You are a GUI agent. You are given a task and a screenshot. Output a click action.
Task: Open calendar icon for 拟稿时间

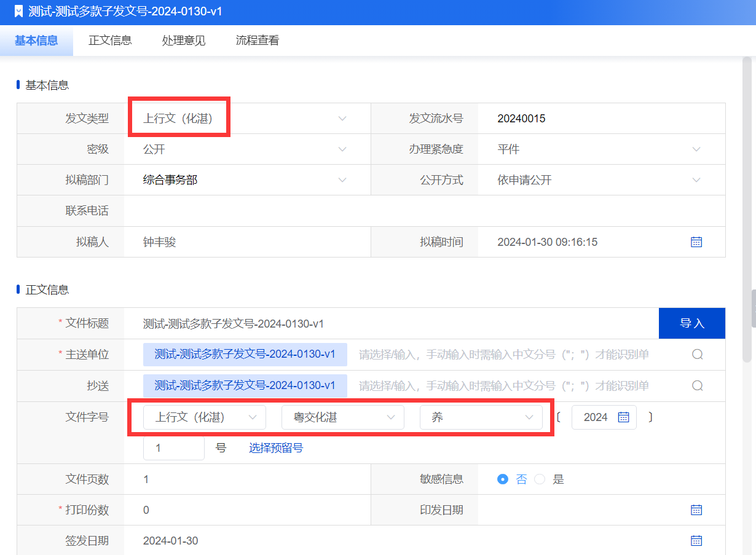(696, 242)
